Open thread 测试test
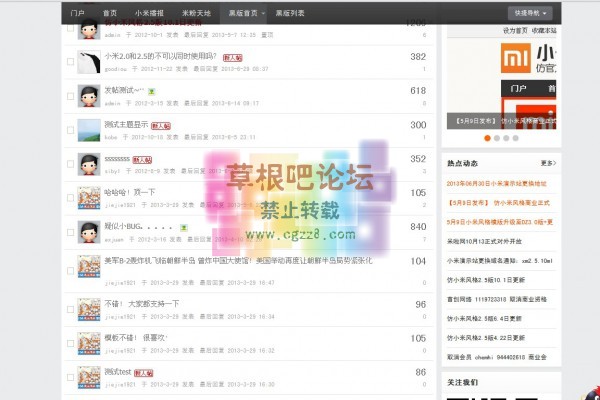The width and height of the screenshot is (600, 400). [x=118, y=372]
